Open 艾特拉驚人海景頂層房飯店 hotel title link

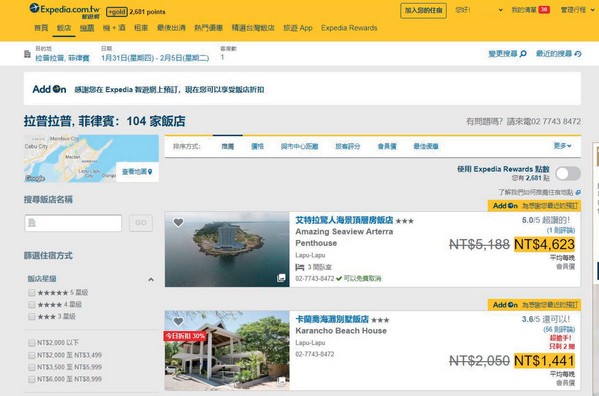344,220
